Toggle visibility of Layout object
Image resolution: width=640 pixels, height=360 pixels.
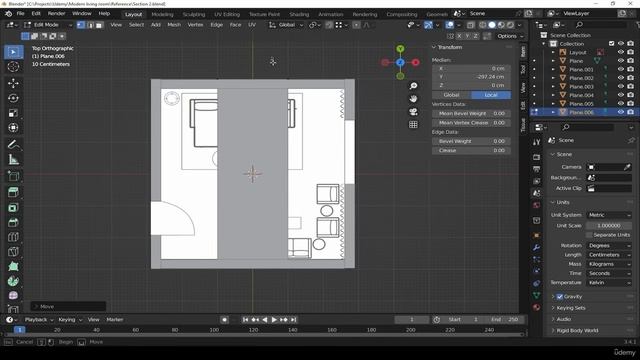[621, 52]
